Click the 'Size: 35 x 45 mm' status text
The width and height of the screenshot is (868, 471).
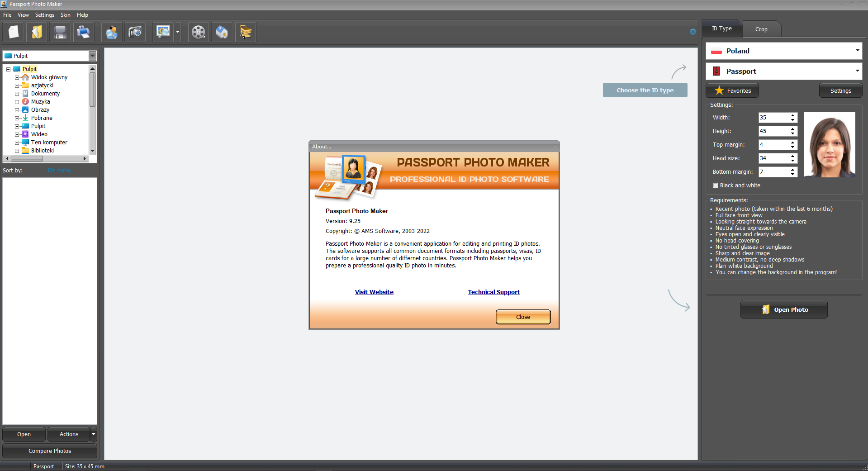(x=85, y=466)
